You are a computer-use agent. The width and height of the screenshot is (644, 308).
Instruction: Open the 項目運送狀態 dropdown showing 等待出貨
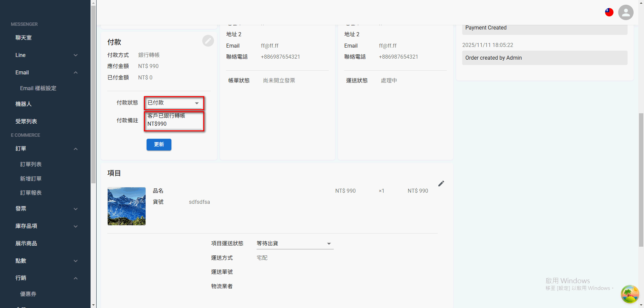(295, 244)
